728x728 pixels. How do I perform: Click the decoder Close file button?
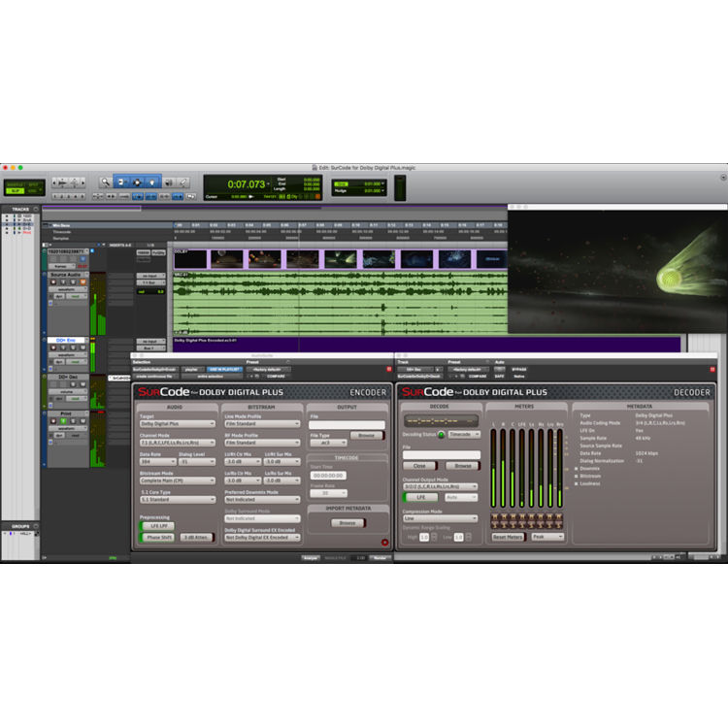pos(419,466)
